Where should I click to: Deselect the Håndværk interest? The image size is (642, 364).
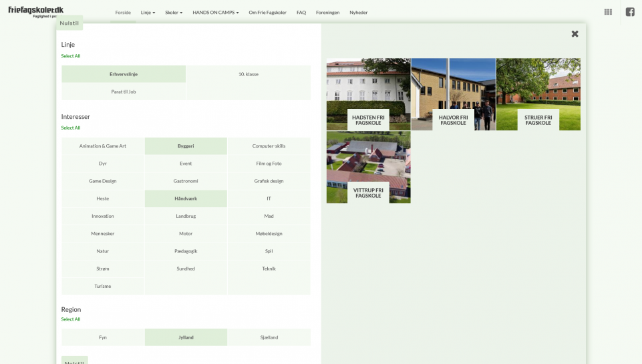click(186, 198)
